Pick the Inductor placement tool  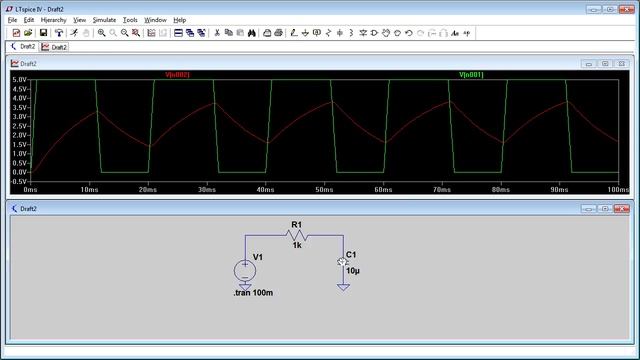pos(351,33)
